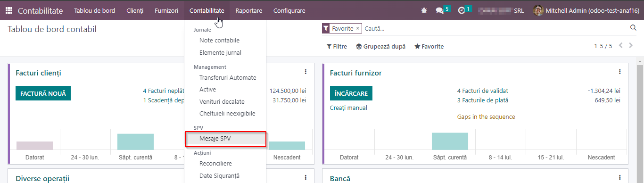The height and width of the screenshot is (183, 644).
Task: Click the debug bug icon
Action: point(424,10)
